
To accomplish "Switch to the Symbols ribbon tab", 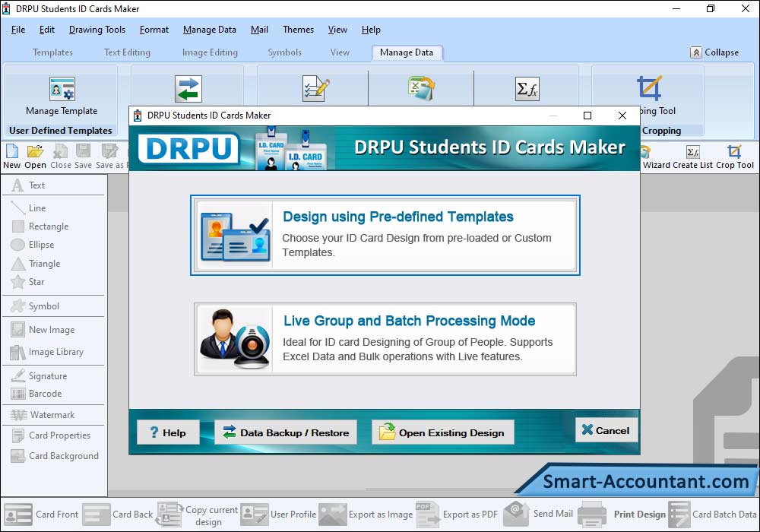I will pos(284,52).
